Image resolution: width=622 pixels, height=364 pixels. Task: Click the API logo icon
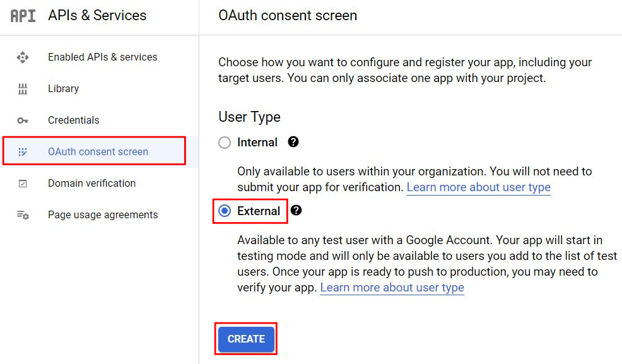point(23,16)
